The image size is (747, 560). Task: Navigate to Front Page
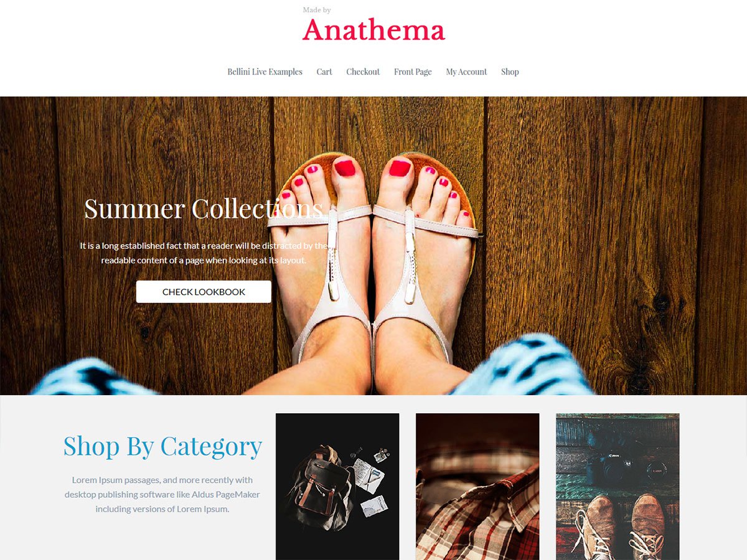(413, 72)
